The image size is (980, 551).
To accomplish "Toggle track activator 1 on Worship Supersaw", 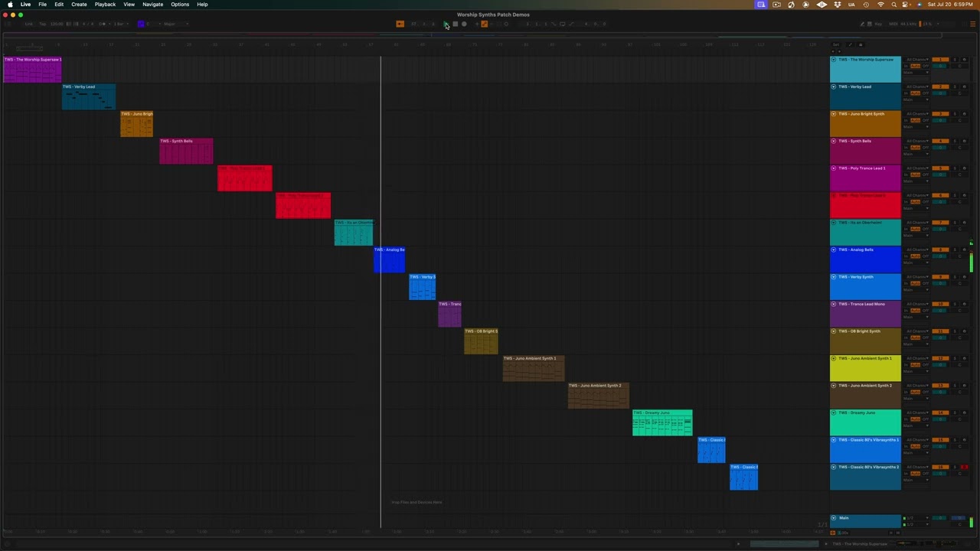I will click(x=940, y=60).
